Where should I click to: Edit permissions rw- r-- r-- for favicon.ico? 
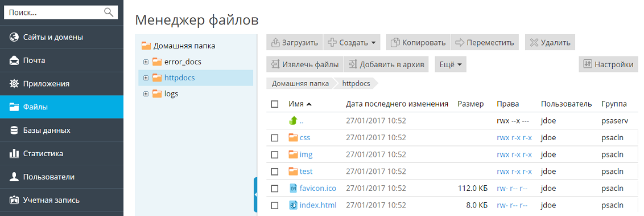point(512,189)
